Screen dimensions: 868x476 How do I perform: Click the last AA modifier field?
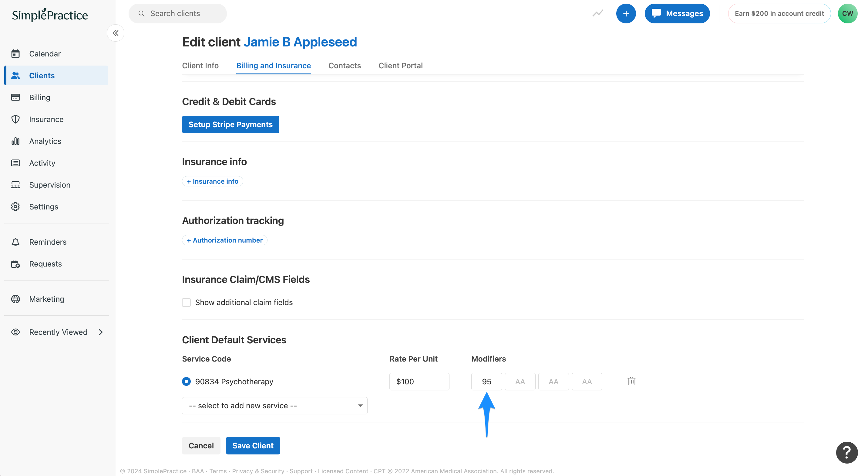click(x=587, y=382)
